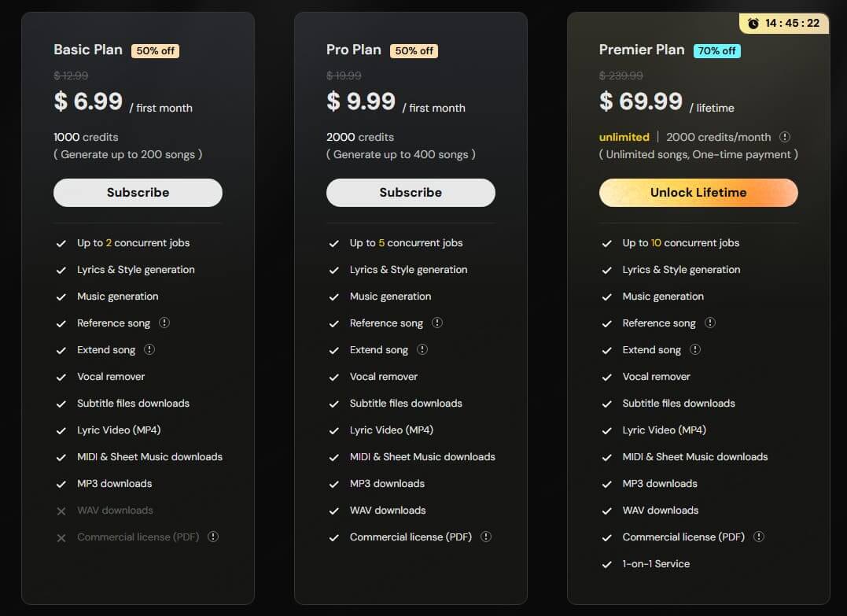Click the X icon next to WAV downloads

pos(61,510)
